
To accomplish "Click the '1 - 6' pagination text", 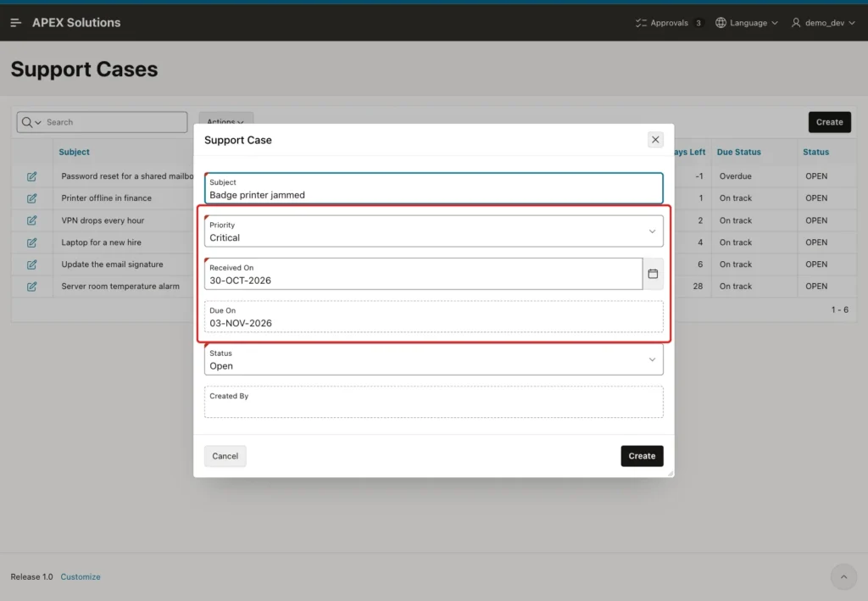I will 839,310.
